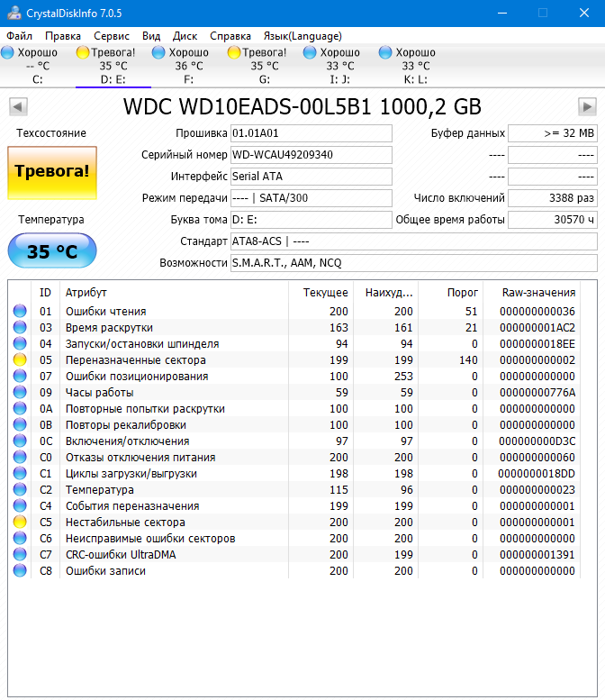
Task: Click the 35 °C temperature indicator
Action: pos(52,250)
